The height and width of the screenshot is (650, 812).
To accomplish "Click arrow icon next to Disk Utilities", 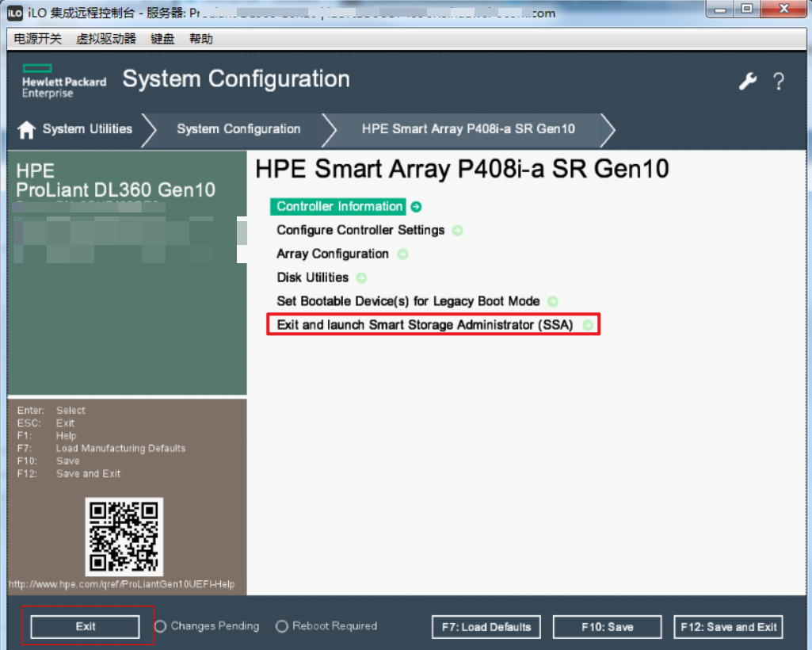I will 361,277.
